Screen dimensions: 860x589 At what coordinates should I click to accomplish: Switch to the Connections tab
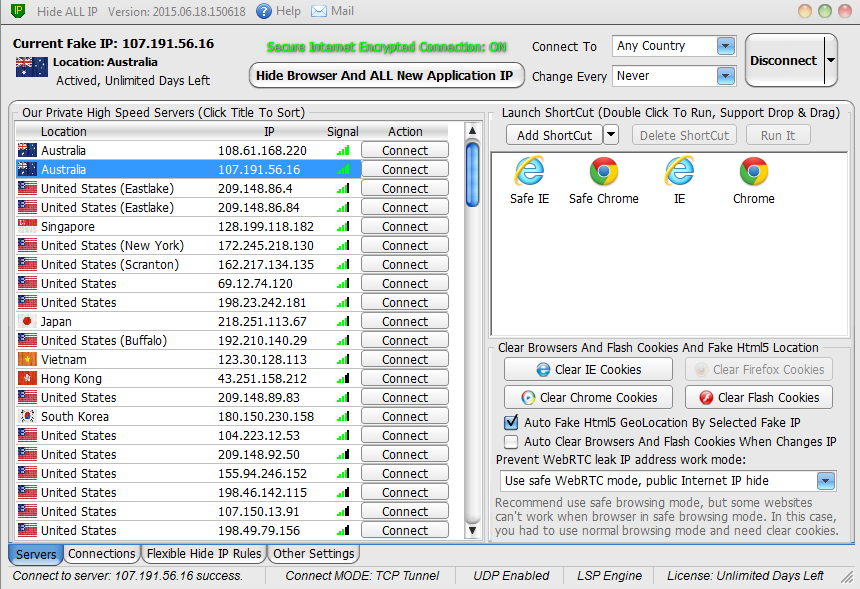click(102, 554)
